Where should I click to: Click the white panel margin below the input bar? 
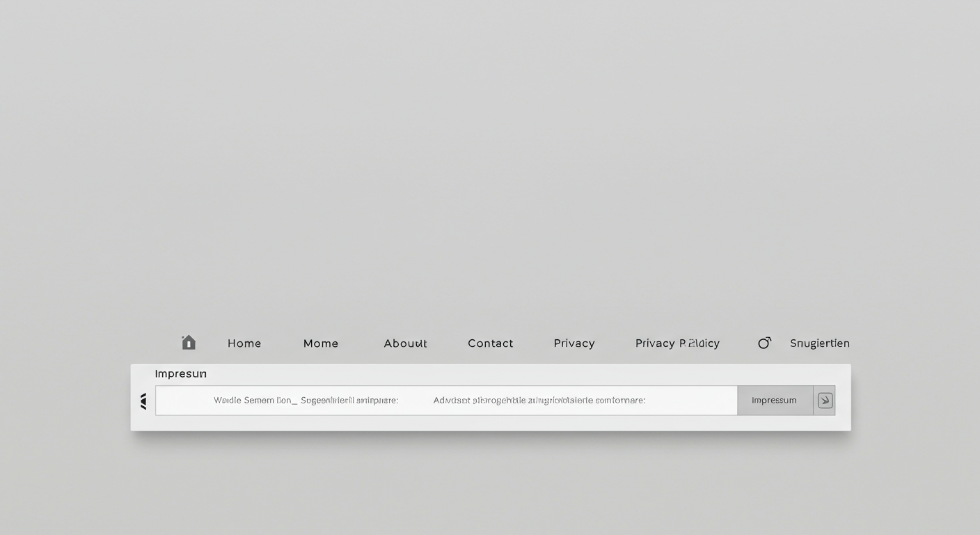[487, 423]
